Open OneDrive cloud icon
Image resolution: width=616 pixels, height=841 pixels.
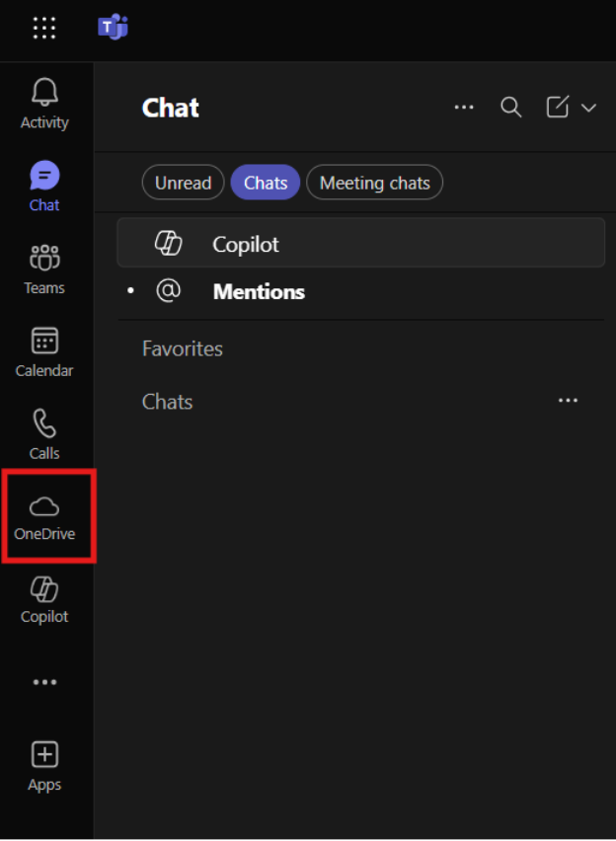pyautogui.click(x=44, y=517)
